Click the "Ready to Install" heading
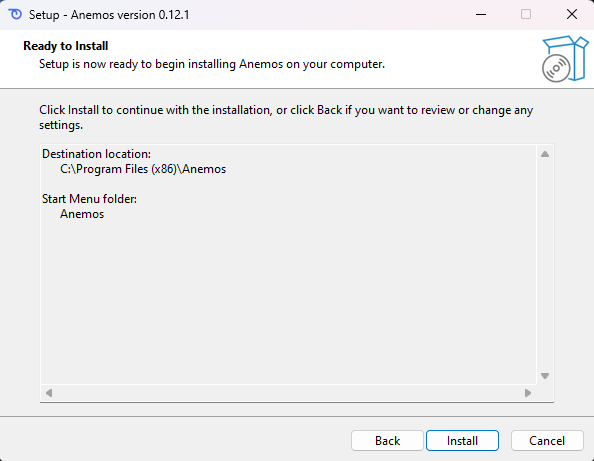 [x=66, y=46]
